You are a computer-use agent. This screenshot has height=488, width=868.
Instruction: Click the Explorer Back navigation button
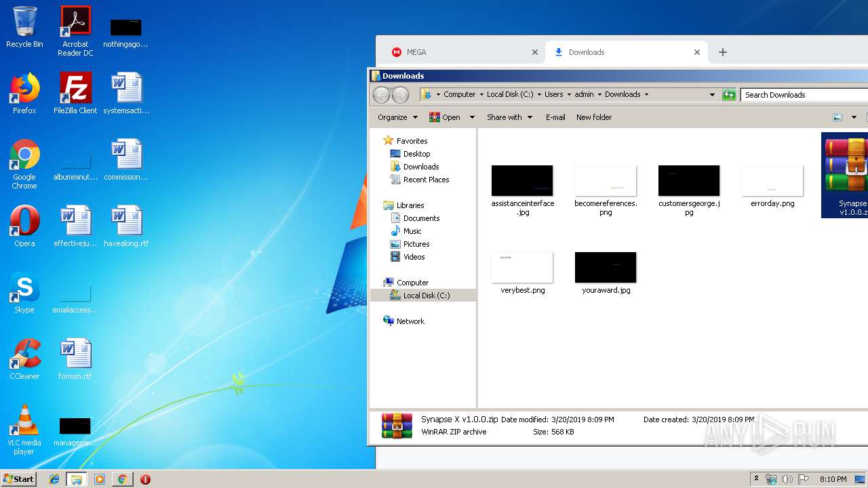[382, 95]
